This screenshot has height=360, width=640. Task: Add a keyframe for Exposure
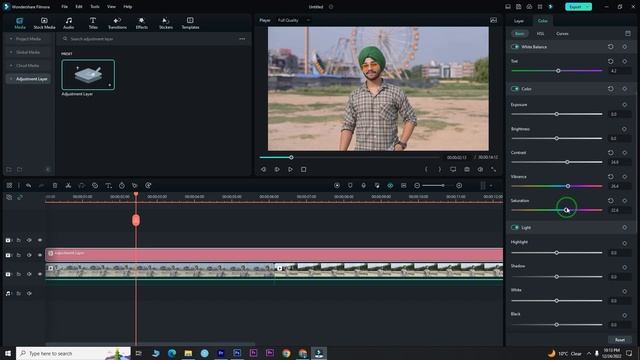tap(624, 104)
